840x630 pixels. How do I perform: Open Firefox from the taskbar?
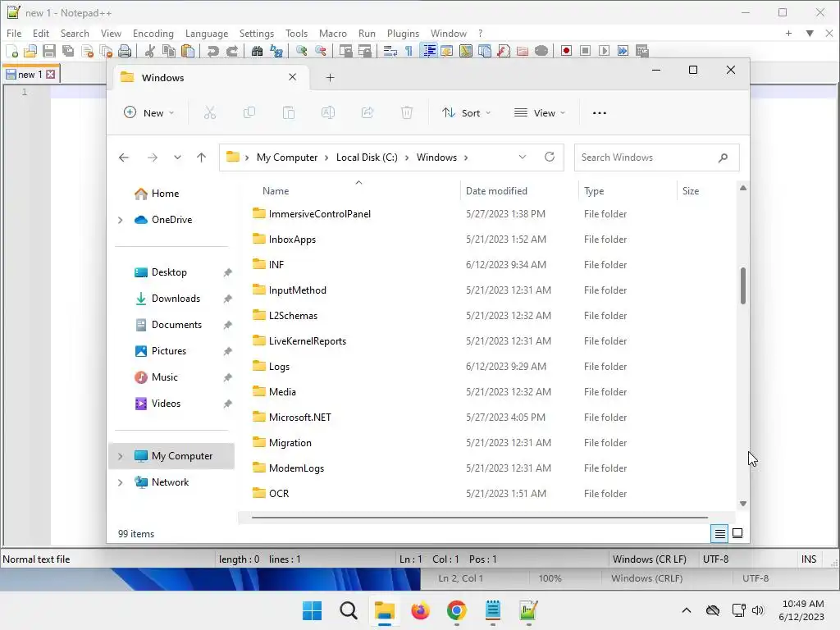pyautogui.click(x=421, y=610)
